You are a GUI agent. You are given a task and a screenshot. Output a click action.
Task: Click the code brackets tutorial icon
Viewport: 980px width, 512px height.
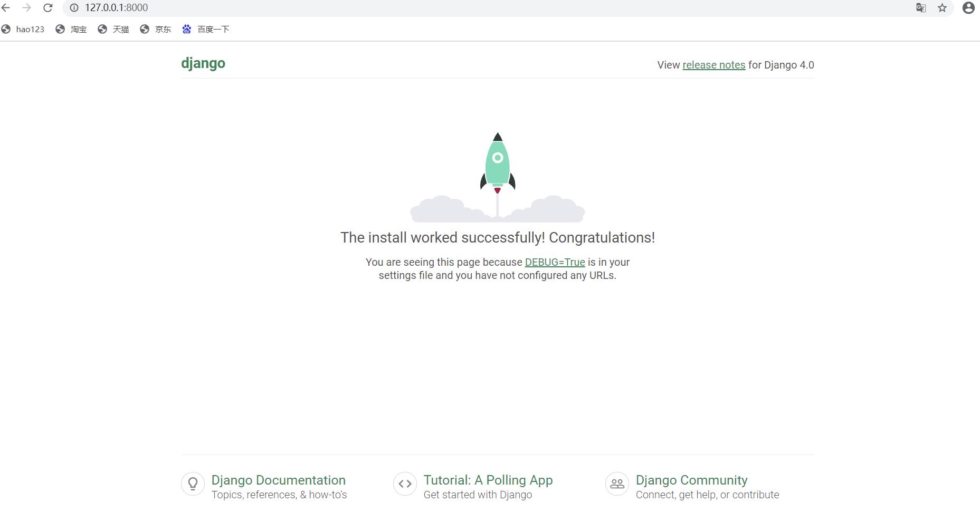coord(405,484)
